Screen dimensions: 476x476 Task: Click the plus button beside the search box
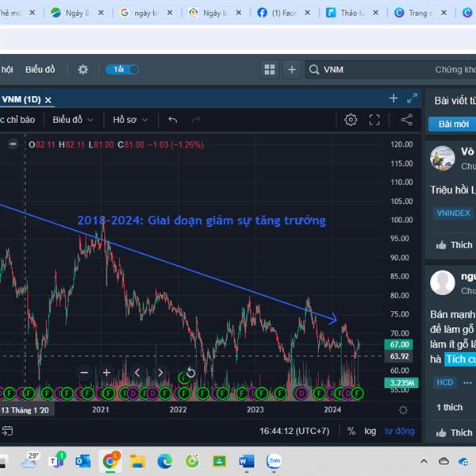(292, 70)
